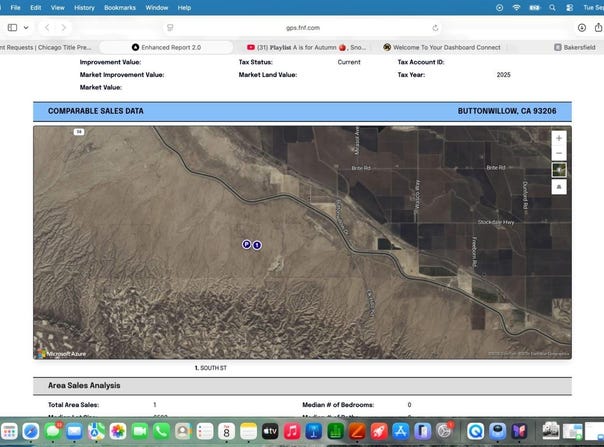Click the gps.fnf.com address bar
This screenshot has width=604, height=447.
(303, 28)
